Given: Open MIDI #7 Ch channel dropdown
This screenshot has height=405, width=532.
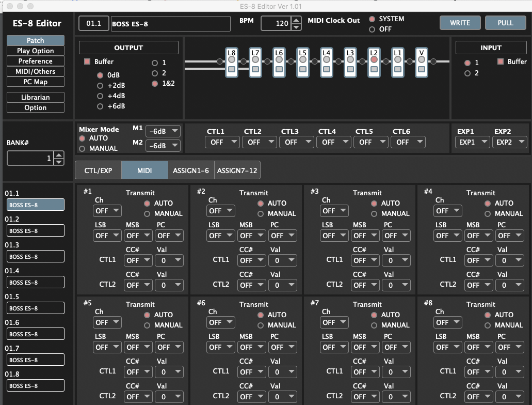Looking at the screenshot, I should (x=334, y=322).
